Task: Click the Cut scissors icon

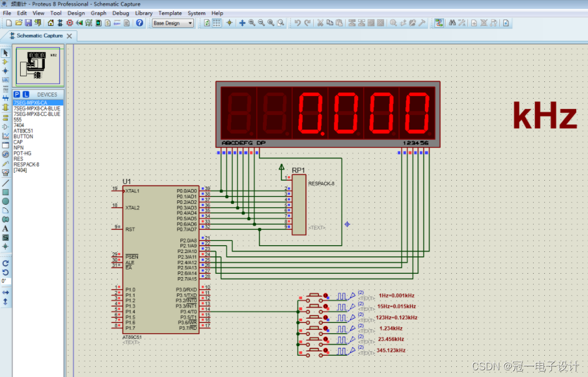Action: click(320, 23)
